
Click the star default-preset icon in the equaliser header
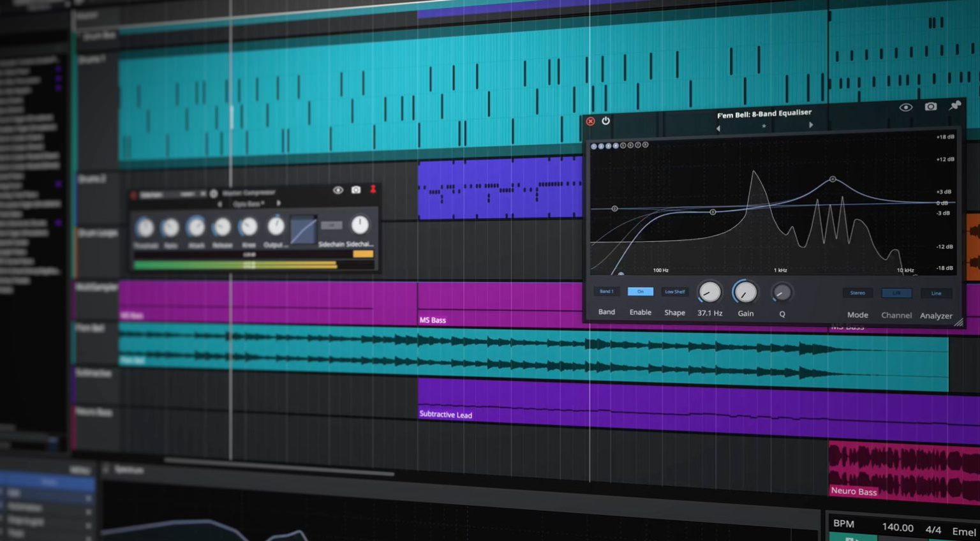[x=763, y=127]
